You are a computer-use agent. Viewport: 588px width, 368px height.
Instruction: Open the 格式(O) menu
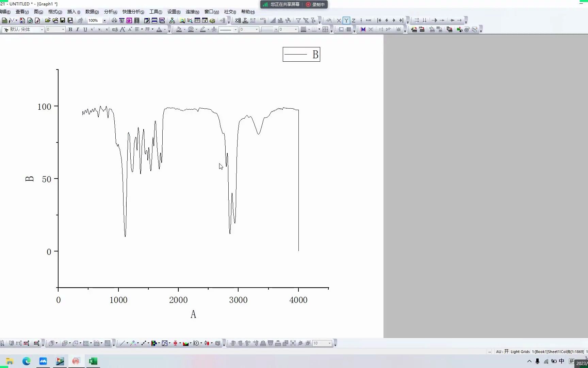pyautogui.click(x=55, y=12)
